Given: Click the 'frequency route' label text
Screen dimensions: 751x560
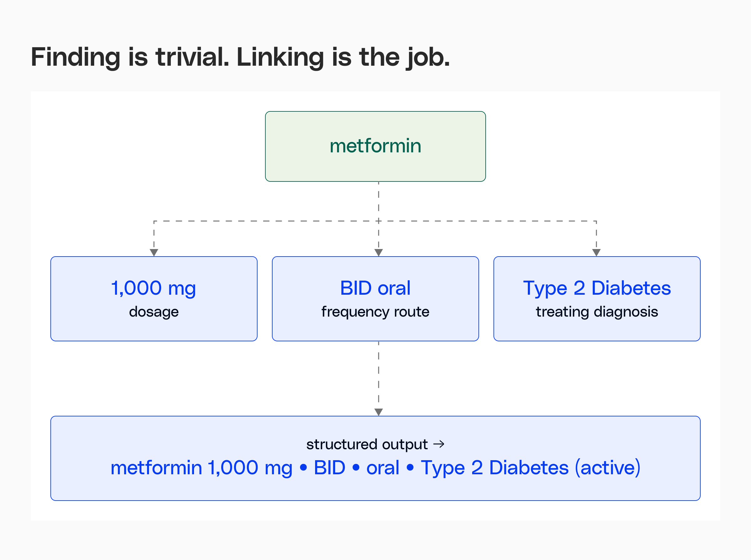Looking at the screenshot, I should (375, 312).
